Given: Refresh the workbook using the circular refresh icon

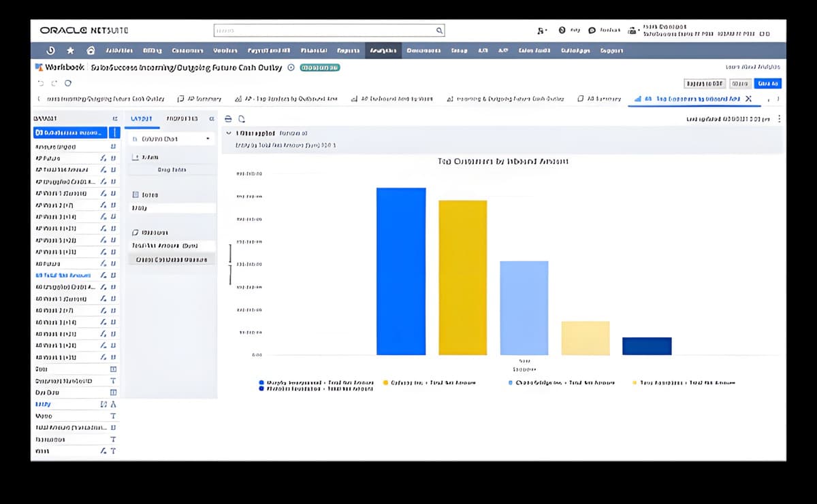Looking at the screenshot, I should 67,83.
